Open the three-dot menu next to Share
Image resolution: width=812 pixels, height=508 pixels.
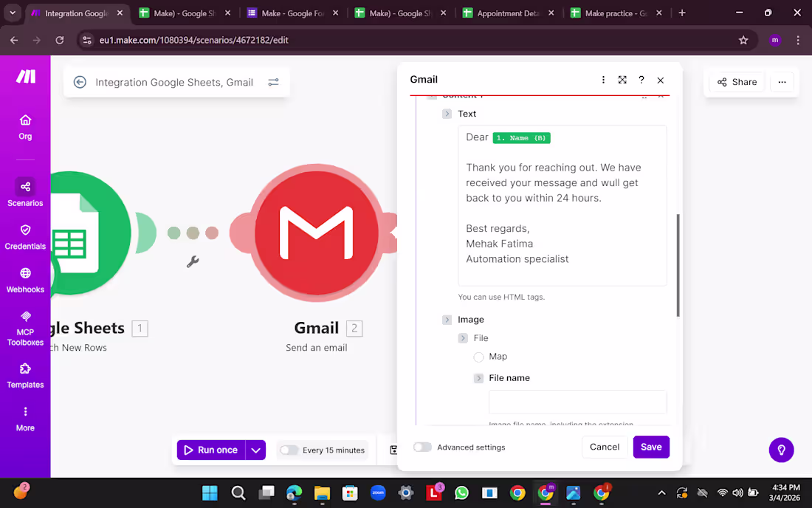coord(782,82)
